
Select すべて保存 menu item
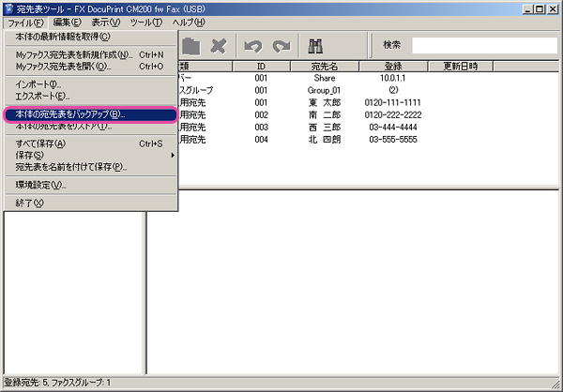pos(41,143)
